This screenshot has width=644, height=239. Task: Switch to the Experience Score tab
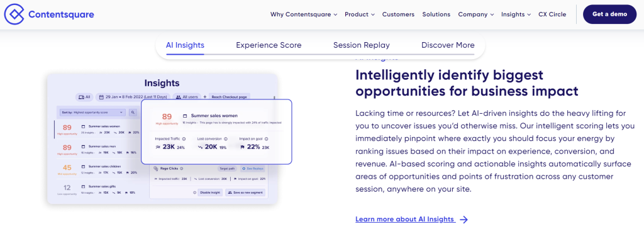[269, 45]
